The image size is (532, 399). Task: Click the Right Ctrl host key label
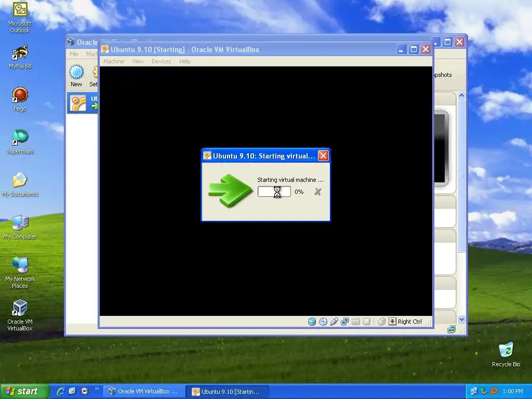point(409,322)
